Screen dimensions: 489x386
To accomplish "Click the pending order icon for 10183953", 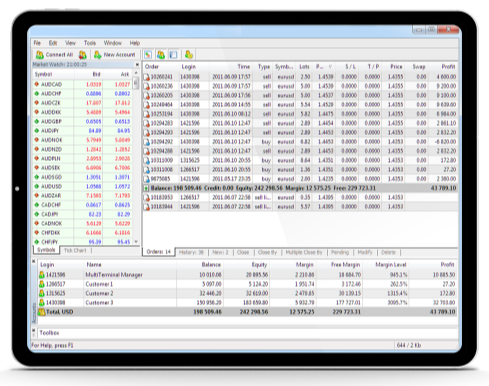I will (x=147, y=198).
